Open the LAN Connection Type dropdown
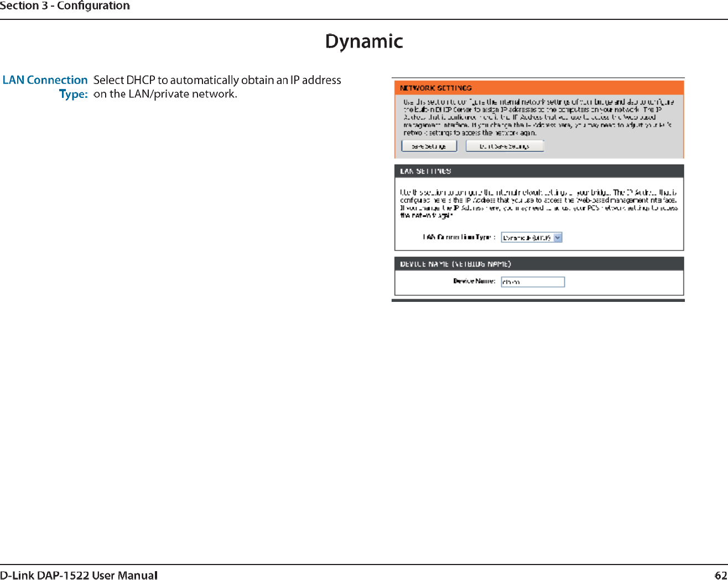The height and width of the screenshot is (580, 728). (x=532, y=237)
